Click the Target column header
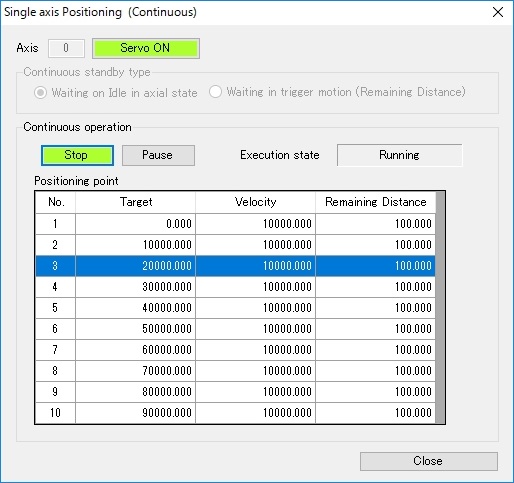The image size is (514, 483). point(135,202)
